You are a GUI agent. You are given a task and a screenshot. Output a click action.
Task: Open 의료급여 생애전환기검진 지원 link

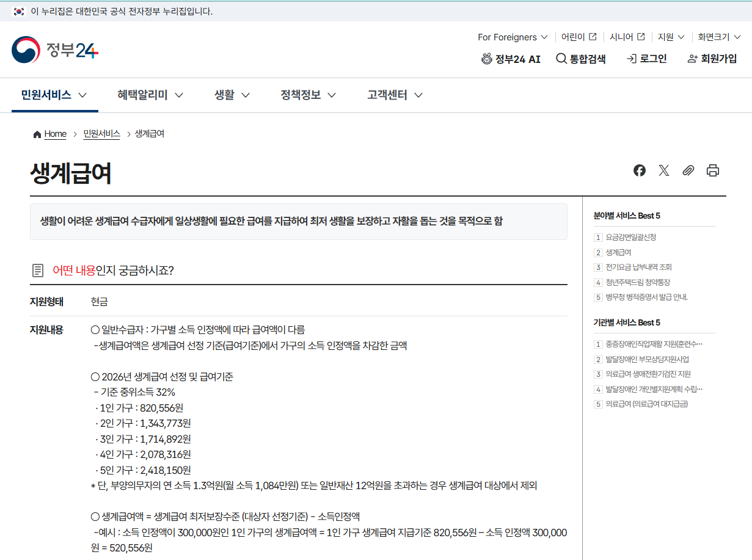click(648, 374)
